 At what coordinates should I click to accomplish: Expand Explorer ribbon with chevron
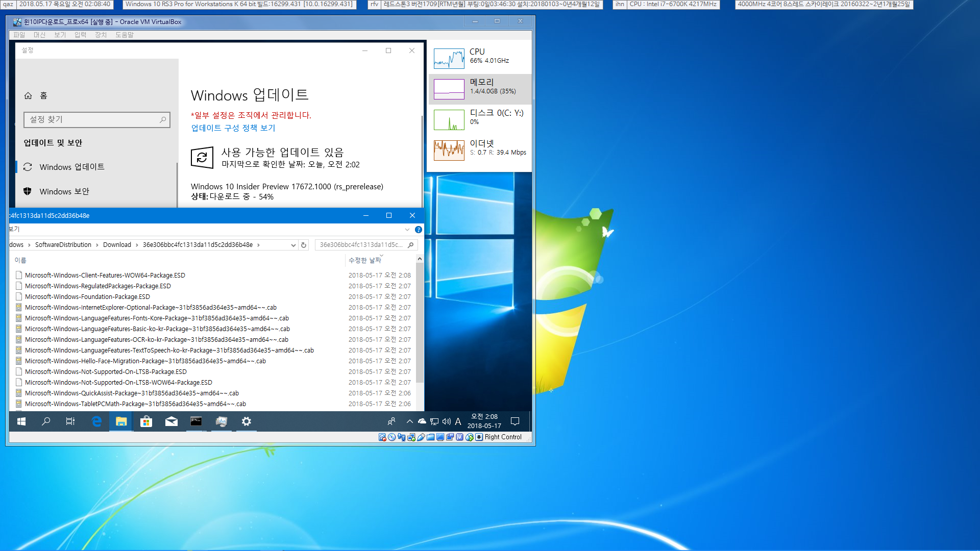[x=407, y=230]
